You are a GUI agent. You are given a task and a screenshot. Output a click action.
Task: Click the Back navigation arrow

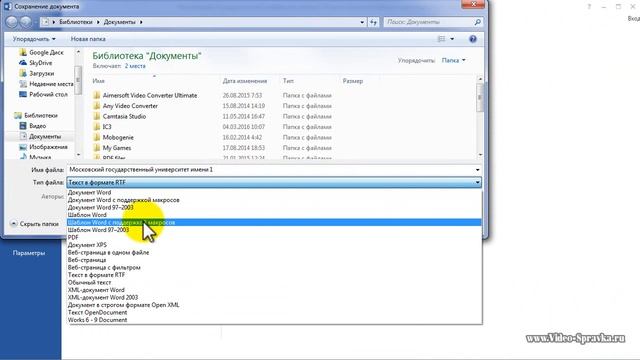coord(11,22)
